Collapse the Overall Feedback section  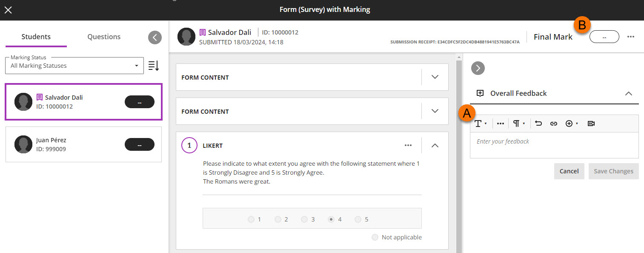tap(628, 93)
